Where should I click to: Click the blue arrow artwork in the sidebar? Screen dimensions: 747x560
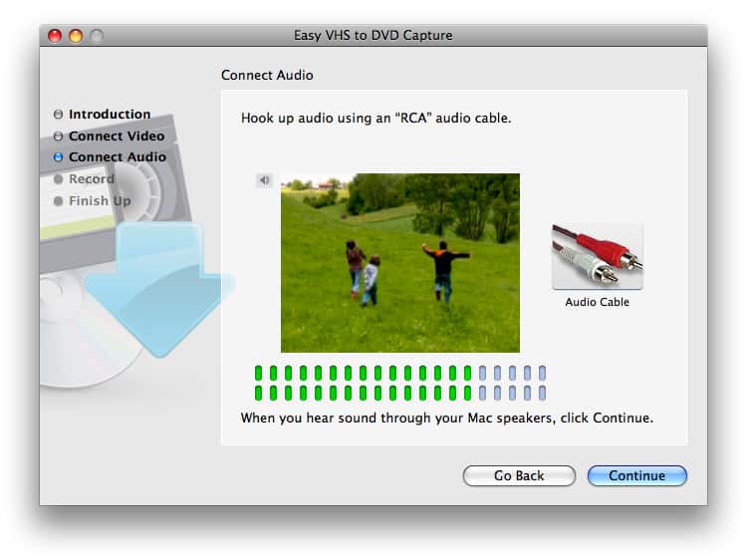[x=158, y=290]
